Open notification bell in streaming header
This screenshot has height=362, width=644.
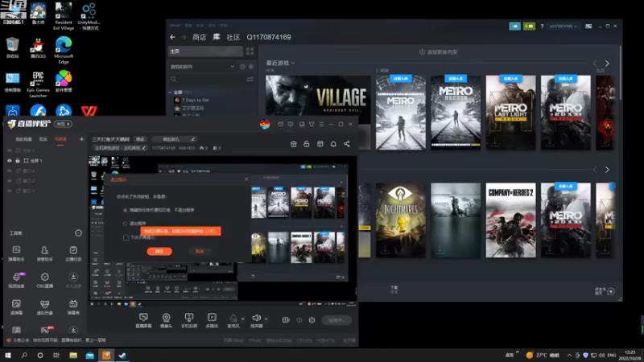click(333, 144)
